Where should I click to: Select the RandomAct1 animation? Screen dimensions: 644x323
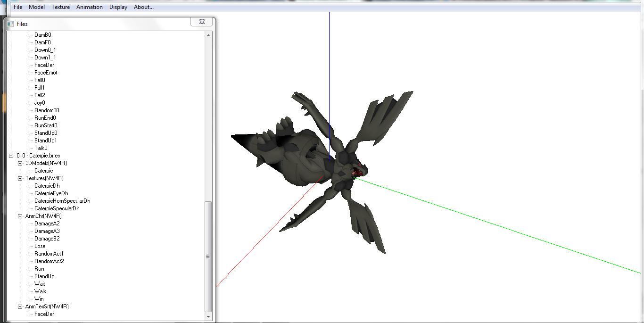(49, 254)
